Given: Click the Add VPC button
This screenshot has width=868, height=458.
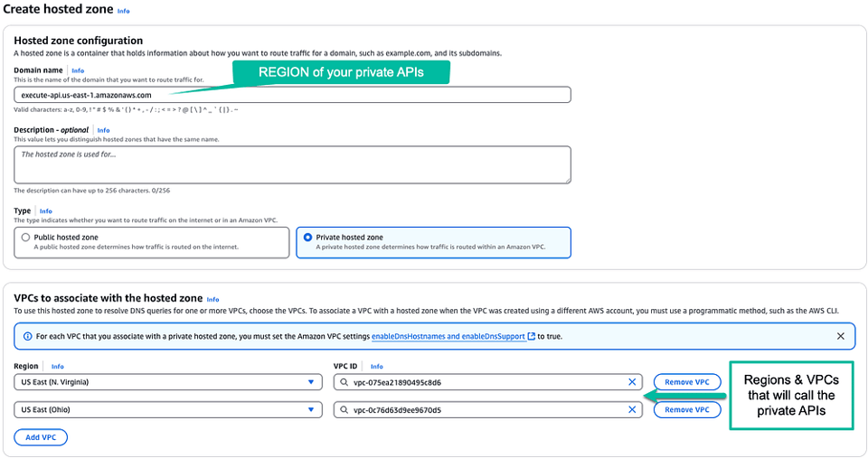Looking at the screenshot, I should (41, 437).
